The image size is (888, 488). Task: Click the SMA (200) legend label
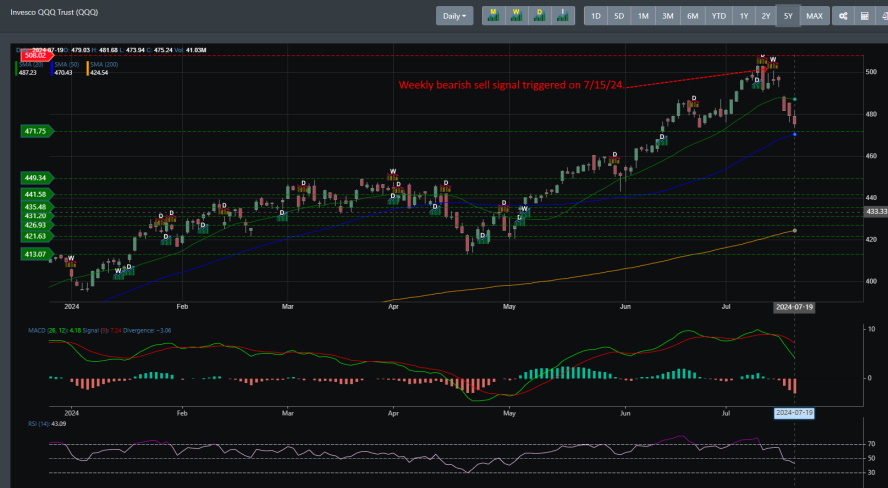104,65
